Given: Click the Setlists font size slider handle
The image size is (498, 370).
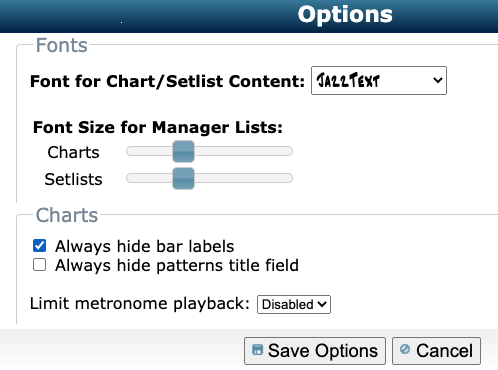Looking at the screenshot, I should pos(183,178).
